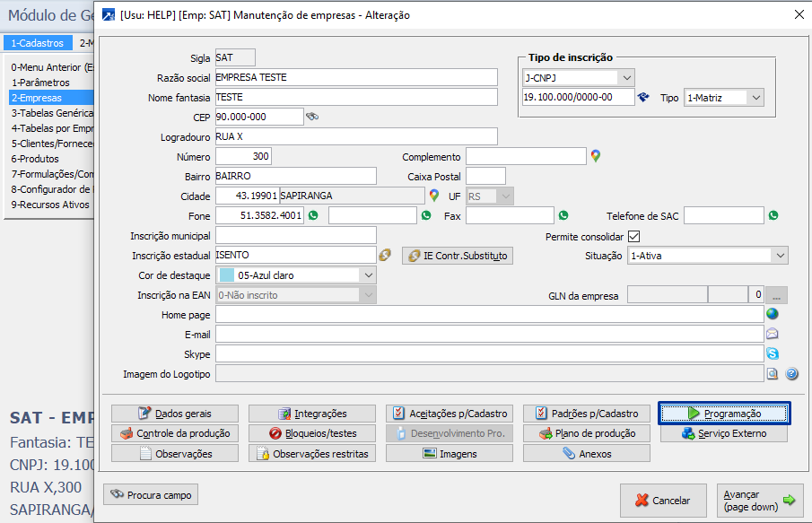Image resolution: width=812 pixels, height=523 pixels.
Task: Click the CNPJ lookup icon
Action: (642, 97)
